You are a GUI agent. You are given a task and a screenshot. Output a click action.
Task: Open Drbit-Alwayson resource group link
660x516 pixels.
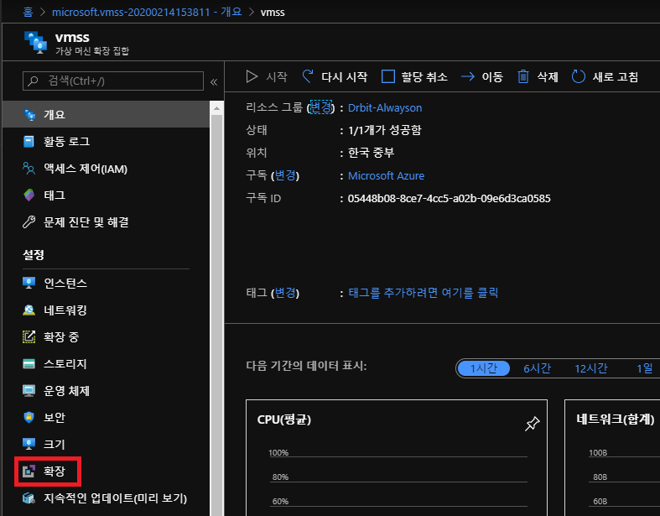tap(385, 108)
